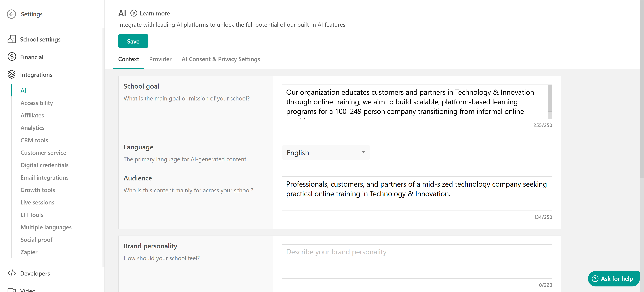The height and width of the screenshot is (292, 644).
Task: Click the back arrow next to Settings
Action: pos(12,14)
